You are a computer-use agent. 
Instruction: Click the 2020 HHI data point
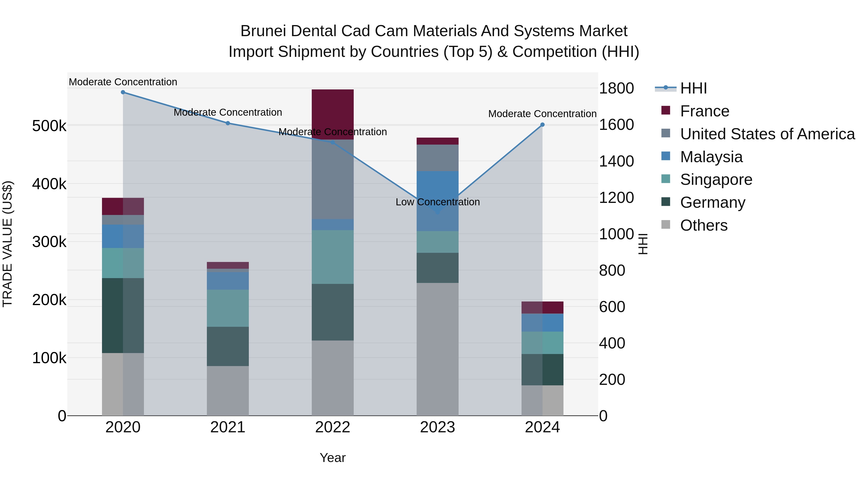point(123,92)
